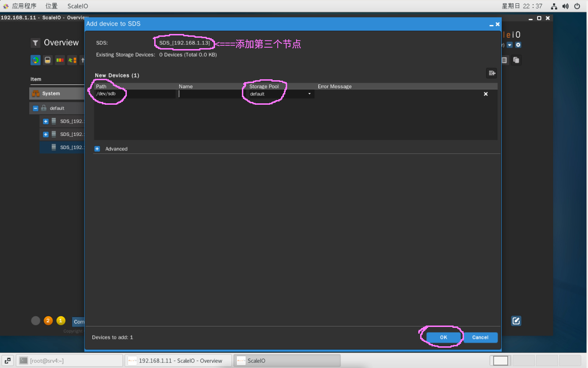The image size is (588, 368).
Task: Open the edit notes icon
Action: click(516, 321)
